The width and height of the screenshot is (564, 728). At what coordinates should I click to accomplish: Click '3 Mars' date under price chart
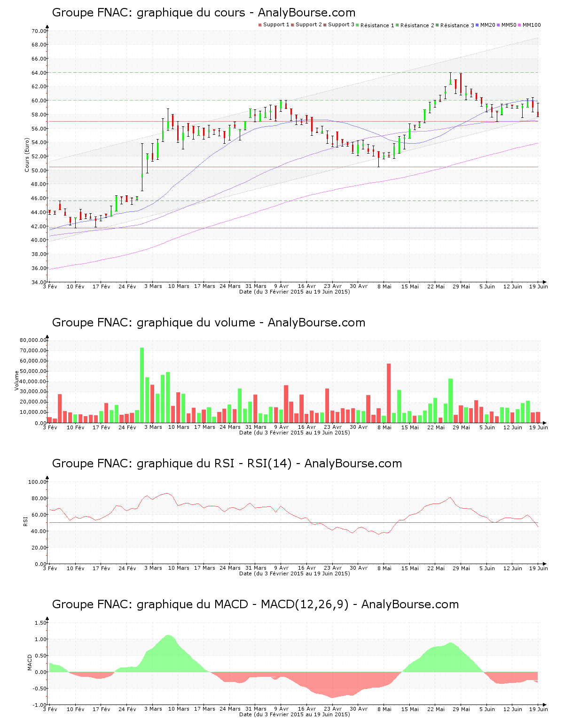point(153,286)
